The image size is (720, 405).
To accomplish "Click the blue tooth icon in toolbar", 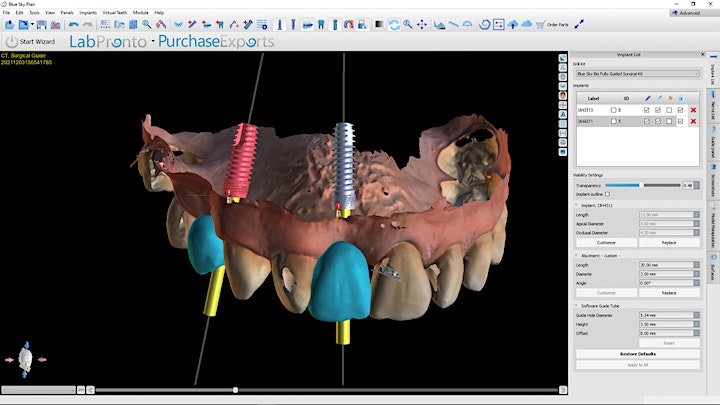I will pyautogui.click(x=321, y=25).
